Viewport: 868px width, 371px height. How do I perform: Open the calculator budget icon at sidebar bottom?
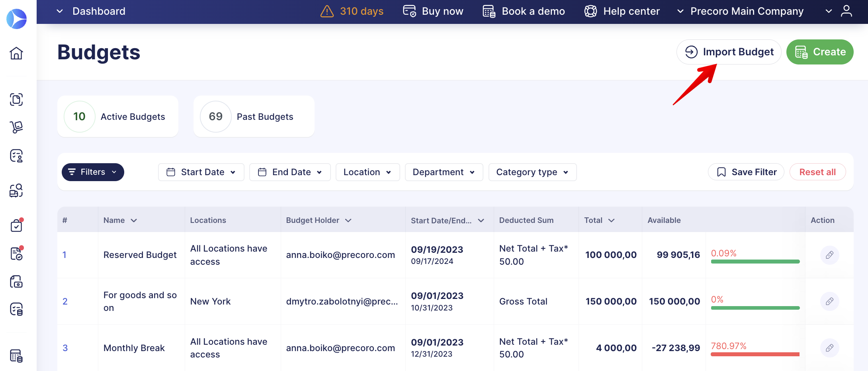pyautogui.click(x=16, y=355)
